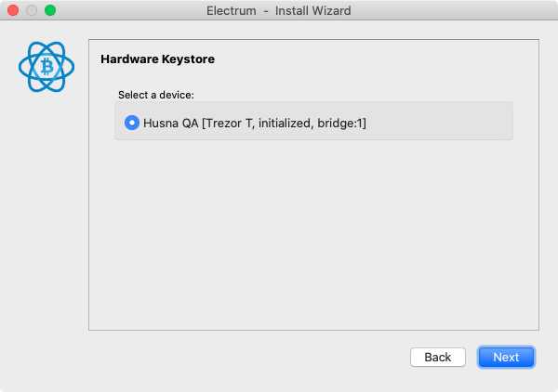Image resolution: width=558 pixels, height=392 pixels.
Task: Click the "Select a device:" label
Action: tap(156, 95)
